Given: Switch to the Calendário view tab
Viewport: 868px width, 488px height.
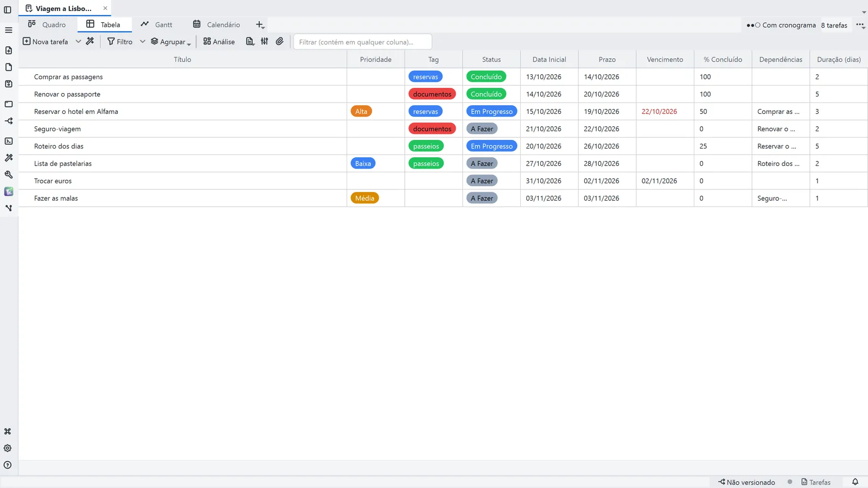Looking at the screenshot, I should (216, 24).
